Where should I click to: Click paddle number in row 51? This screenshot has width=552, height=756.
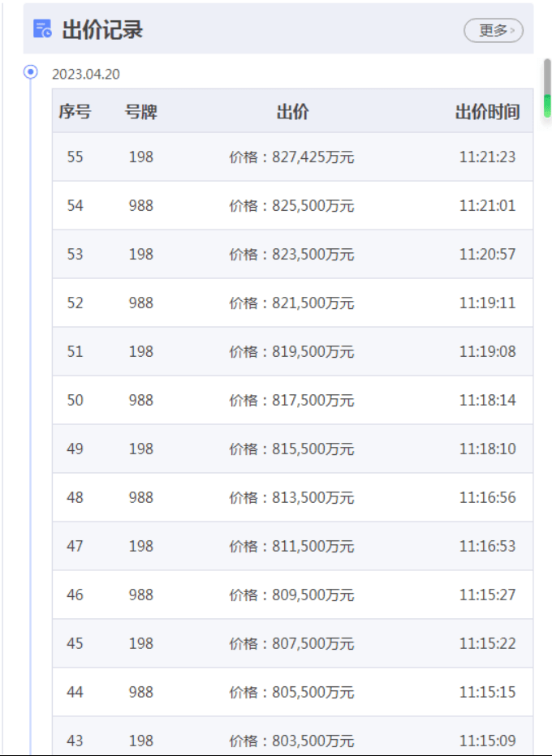[140, 352]
